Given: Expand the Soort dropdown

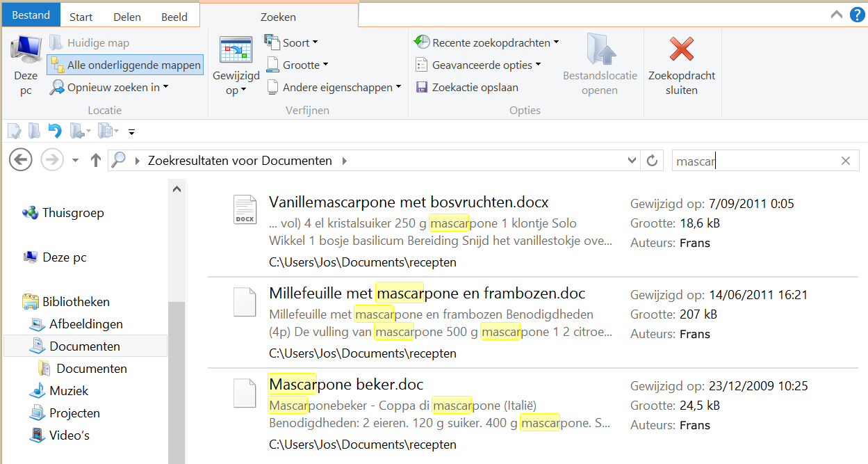Looking at the screenshot, I should pyautogui.click(x=290, y=43).
